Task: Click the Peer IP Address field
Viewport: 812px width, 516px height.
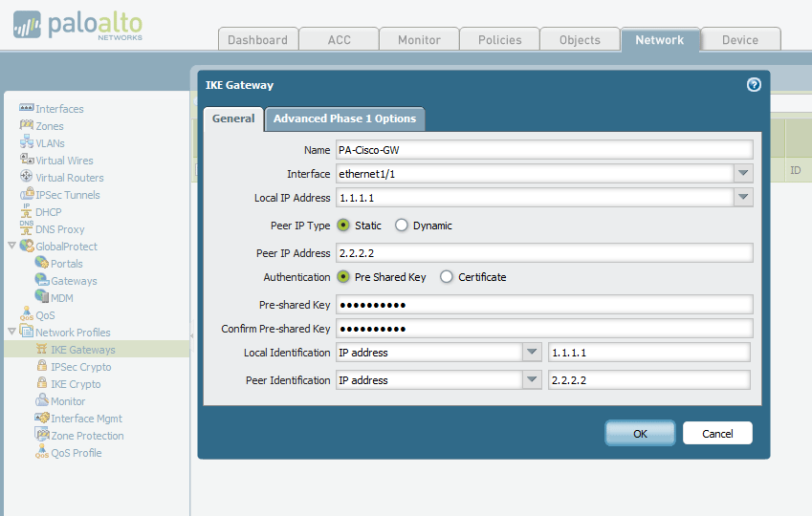Action: [543, 253]
